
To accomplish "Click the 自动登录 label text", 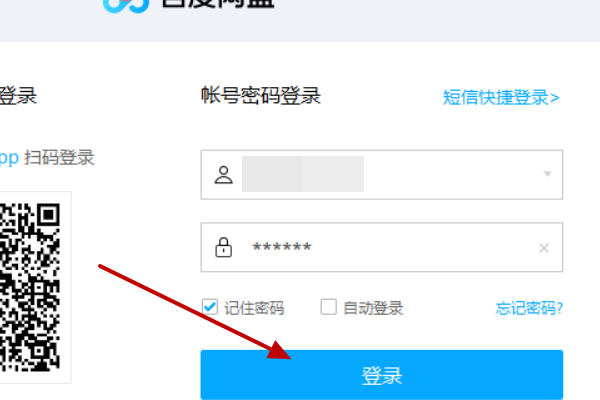I will [373, 308].
